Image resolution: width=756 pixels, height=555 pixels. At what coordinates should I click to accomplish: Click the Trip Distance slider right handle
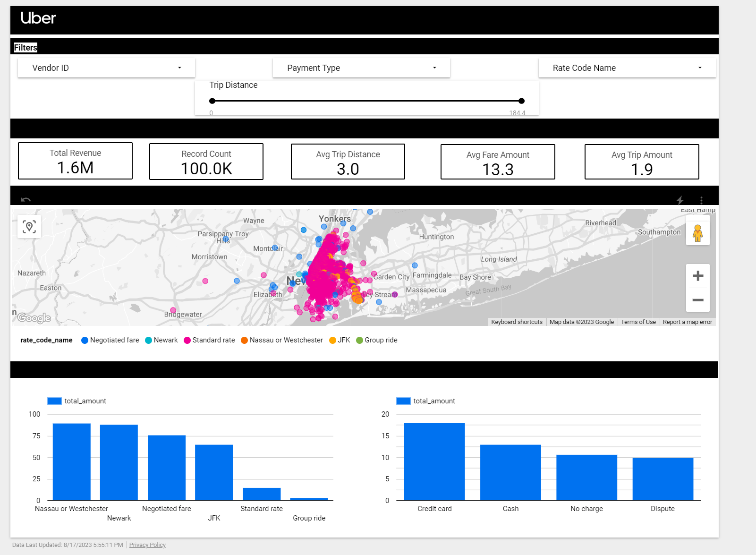[521, 101]
